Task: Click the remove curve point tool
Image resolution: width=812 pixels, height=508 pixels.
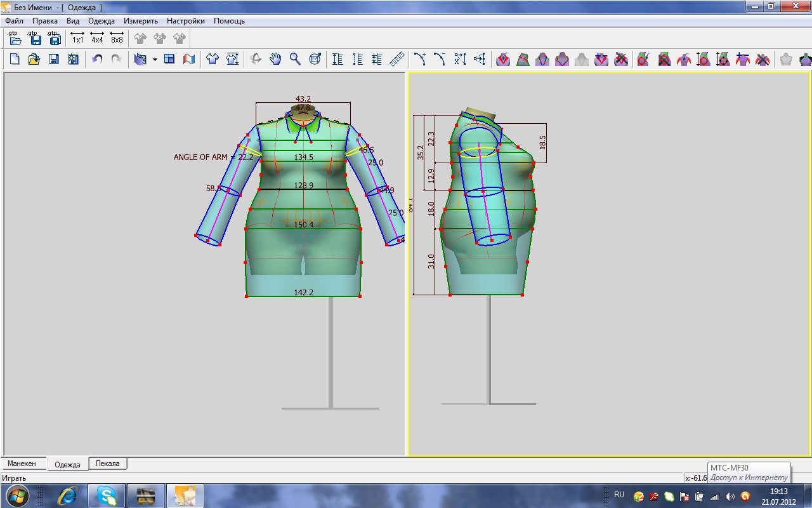Action: point(440,59)
